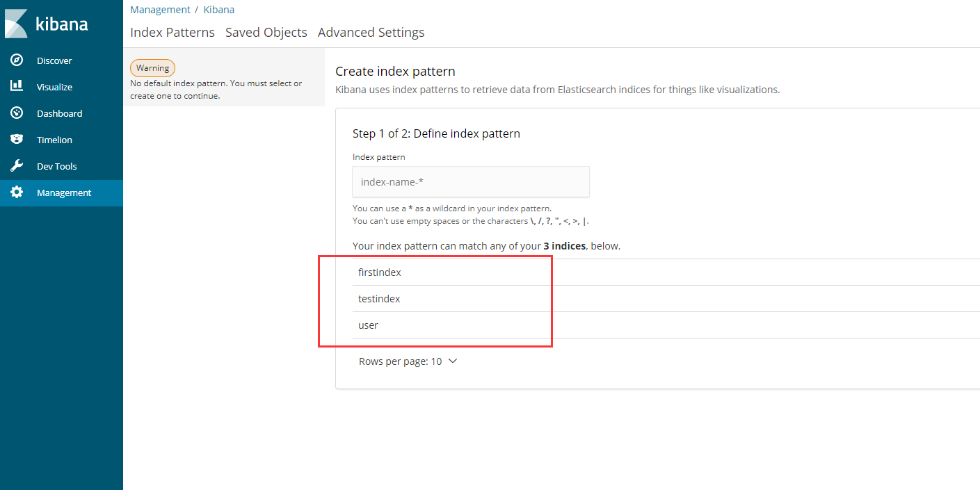
Task: Switch to Saved Objects tab
Action: click(x=266, y=33)
